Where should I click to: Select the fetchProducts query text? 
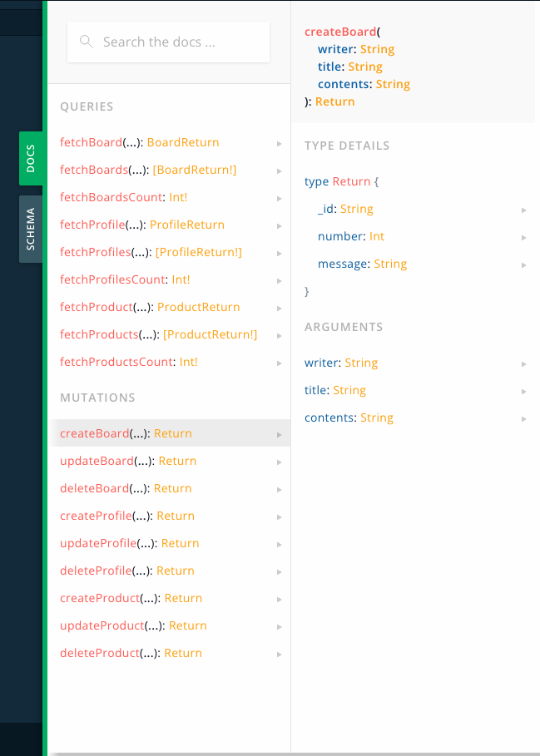[99, 334]
